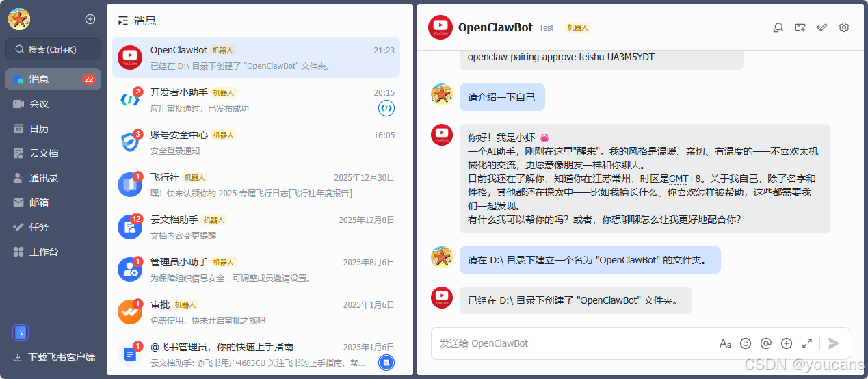Select the OpenClawBot conversation in list
Image resolution: width=868 pixels, height=379 pixels.
tap(256, 57)
